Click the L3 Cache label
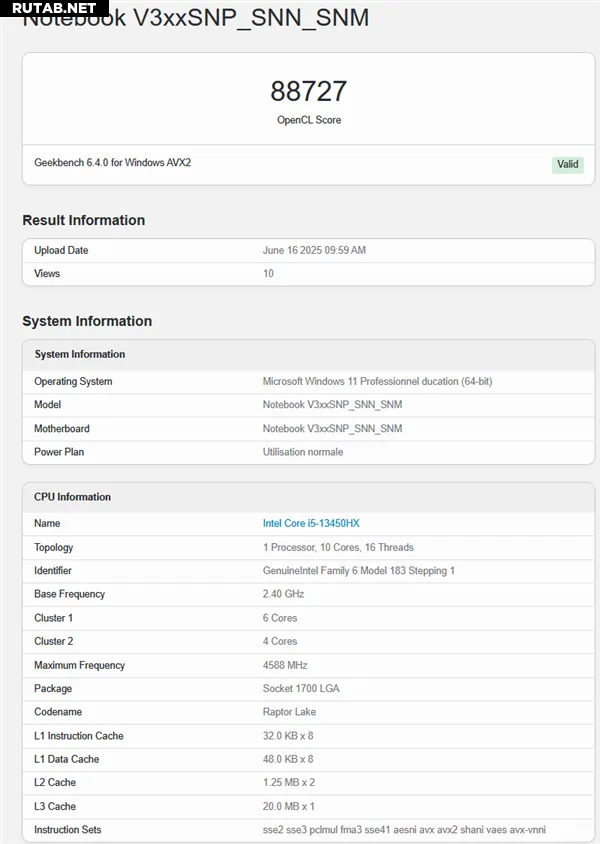Viewport: 600px width, 844px height. pyautogui.click(x=55, y=806)
